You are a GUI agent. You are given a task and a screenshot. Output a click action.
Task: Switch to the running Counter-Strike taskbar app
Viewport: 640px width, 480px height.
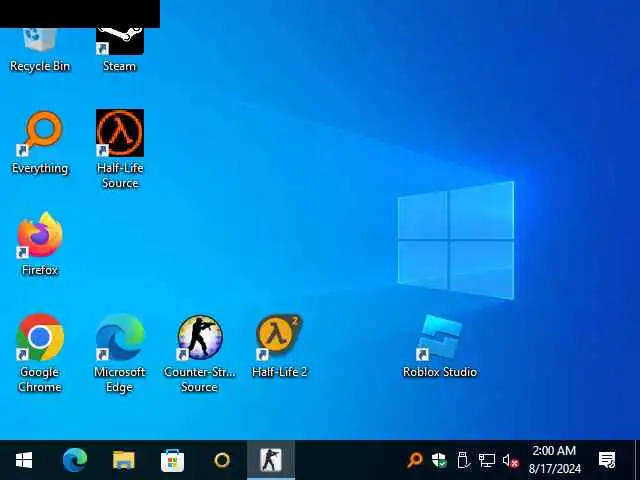pyautogui.click(x=271, y=460)
